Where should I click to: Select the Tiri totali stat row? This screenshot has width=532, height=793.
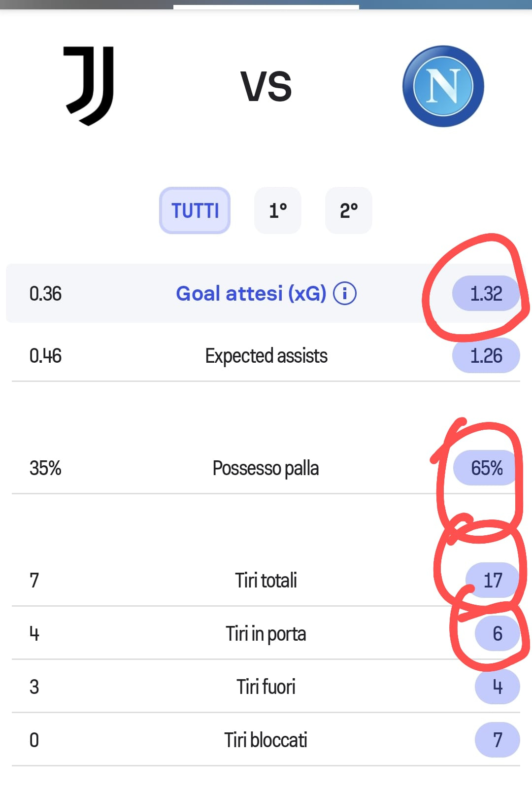[x=266, y=580]
